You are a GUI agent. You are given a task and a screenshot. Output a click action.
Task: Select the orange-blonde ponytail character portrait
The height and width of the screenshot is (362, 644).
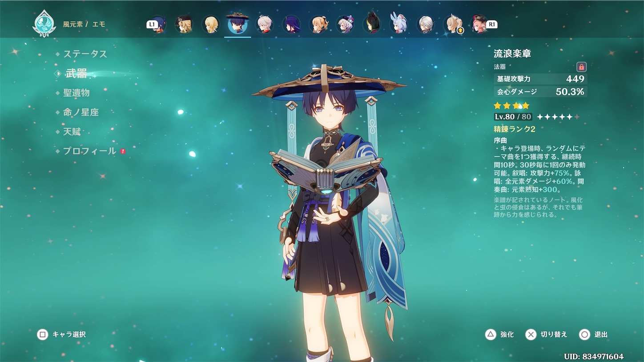click(318, 24)
